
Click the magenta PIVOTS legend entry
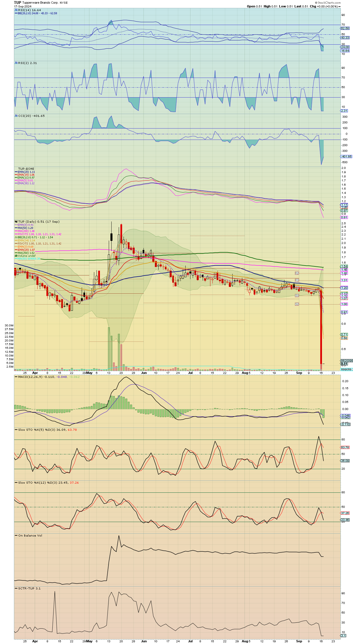click(x=38, y=234)
